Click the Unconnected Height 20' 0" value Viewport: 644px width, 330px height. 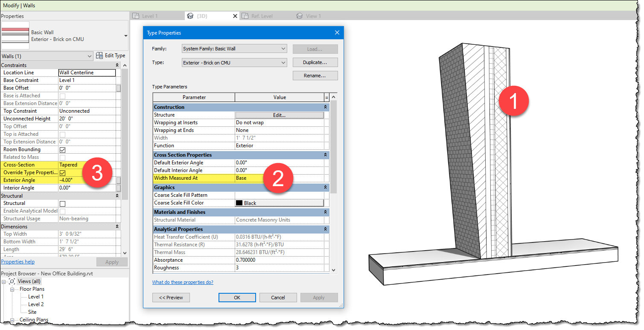coord(87,119)
